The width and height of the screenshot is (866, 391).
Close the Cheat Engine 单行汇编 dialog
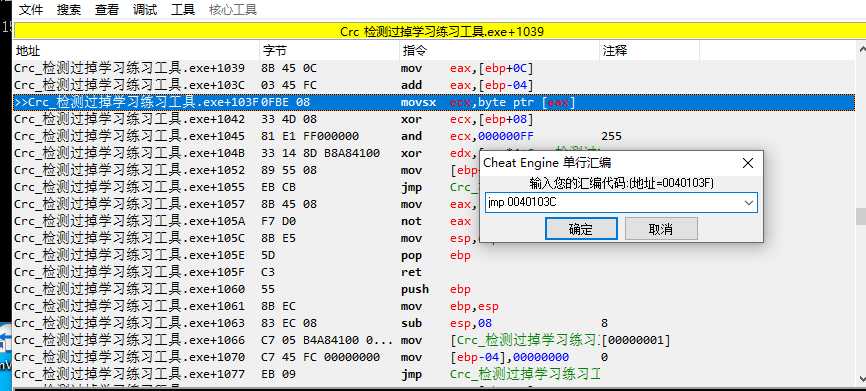(748, 163)
